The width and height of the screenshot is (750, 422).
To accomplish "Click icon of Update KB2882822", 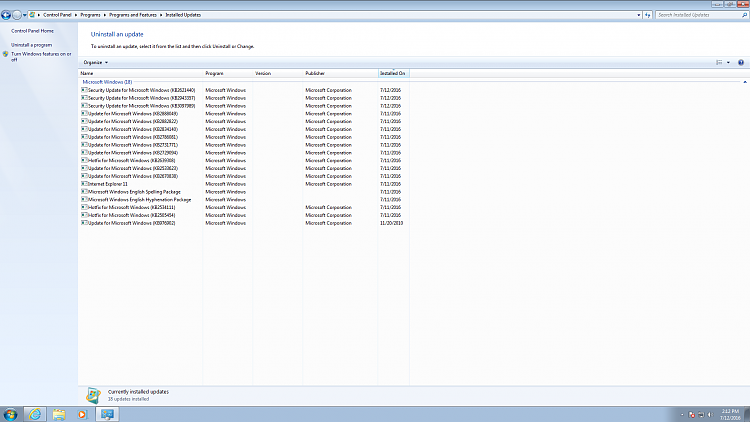I will tap(84, 121).
